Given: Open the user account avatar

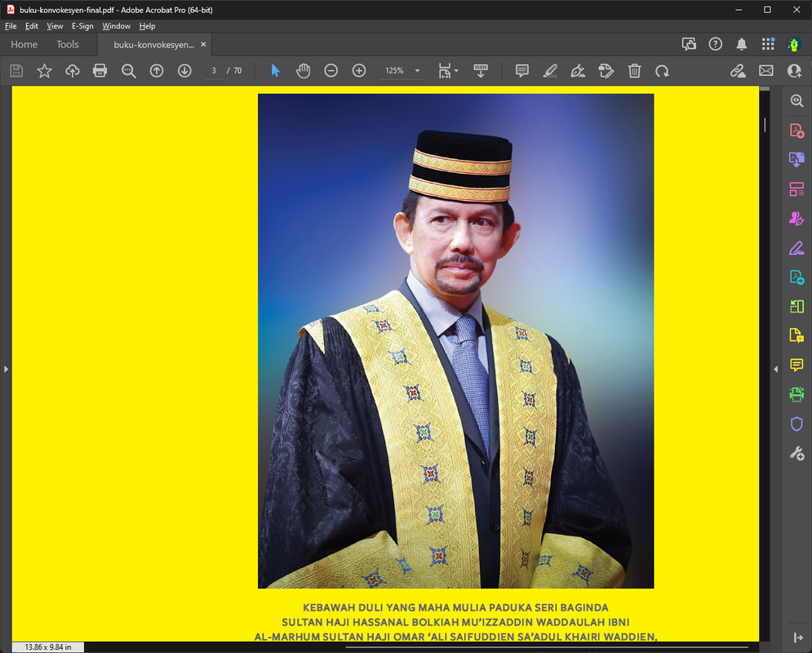Looking at the screenshot, I should [794, 45].
